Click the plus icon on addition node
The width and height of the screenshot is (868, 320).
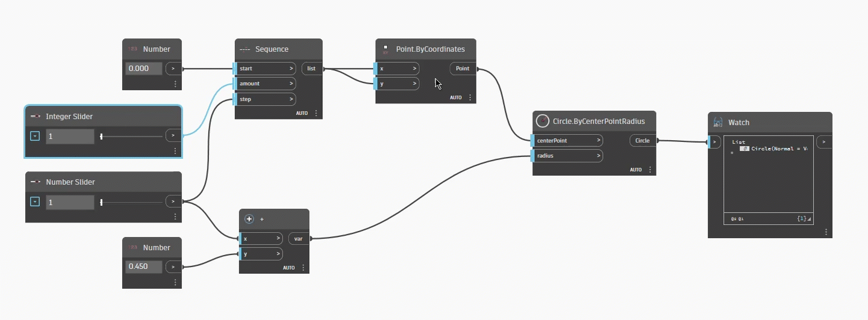click(249, 219)
